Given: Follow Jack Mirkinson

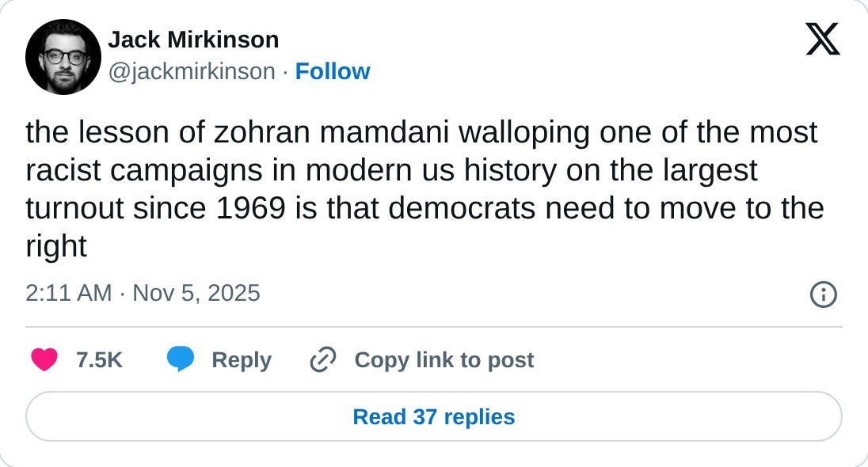Looking at the screenshot, I should pyautogui.click(x=333, y=72).
